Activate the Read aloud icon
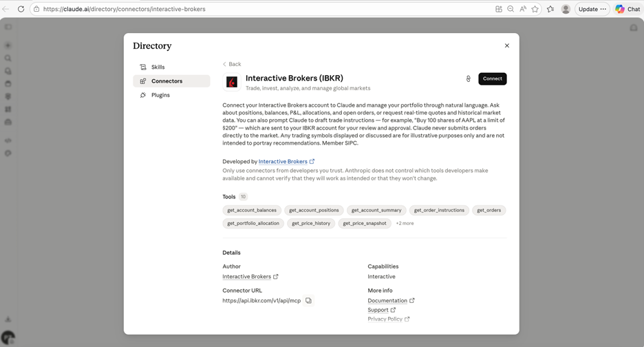The height and width of the screenshot is (347, 644). 523,9
